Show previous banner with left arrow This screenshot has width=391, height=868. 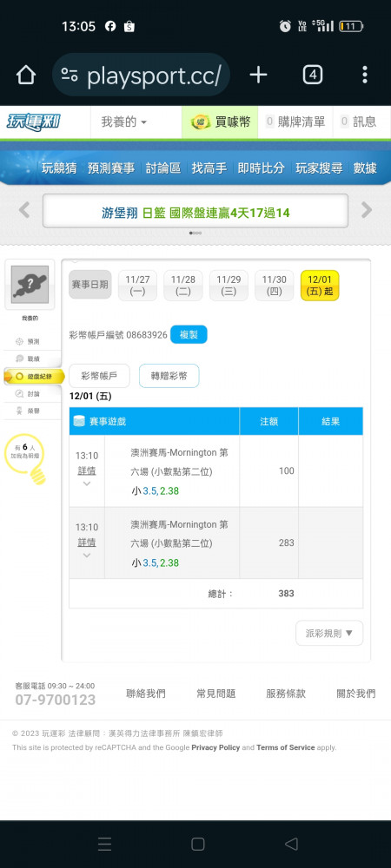pos(23,210)
